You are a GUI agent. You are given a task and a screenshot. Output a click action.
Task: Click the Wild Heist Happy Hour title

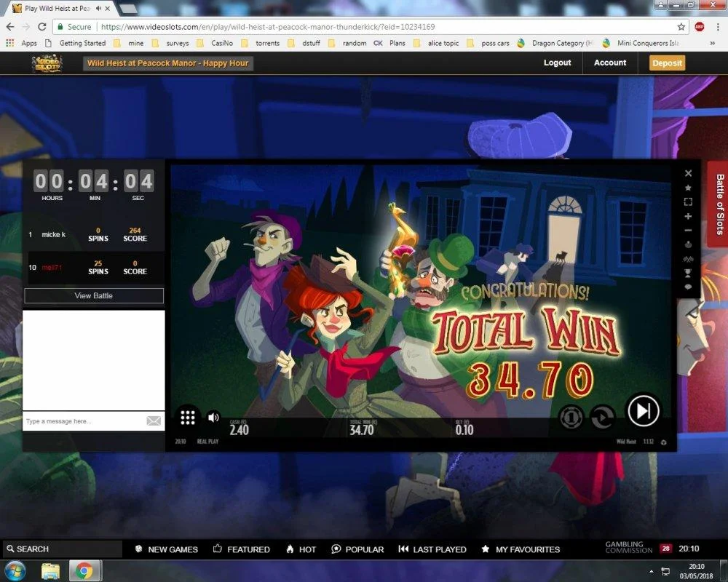coord(167,63)
